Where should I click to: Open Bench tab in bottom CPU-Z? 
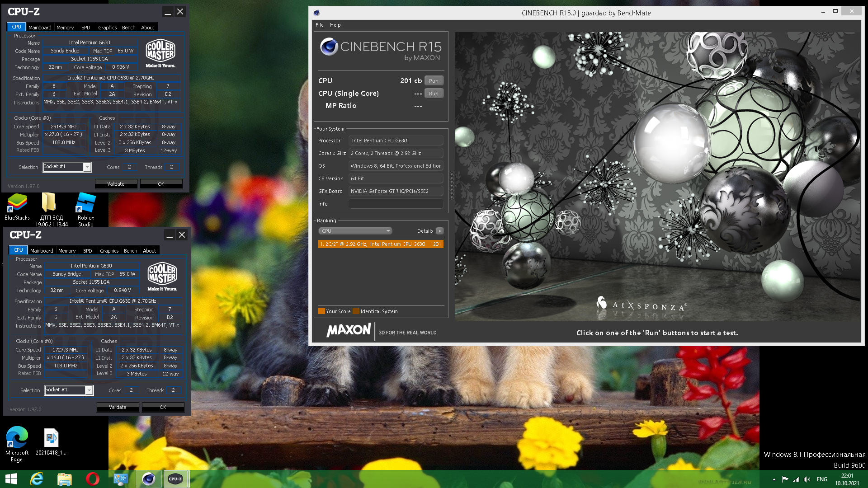click(131, 251)
